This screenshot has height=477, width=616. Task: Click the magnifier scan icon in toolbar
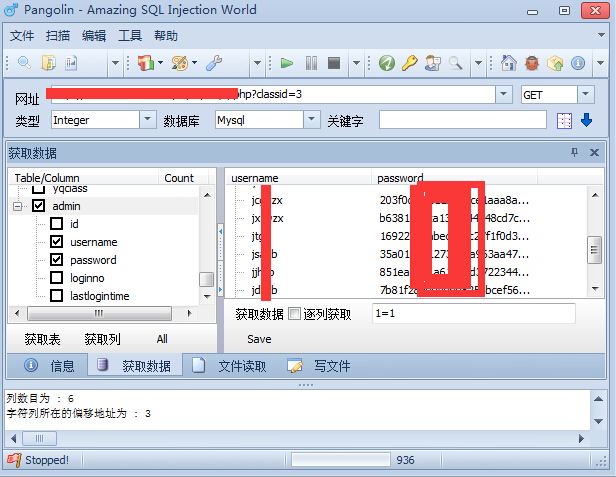tap(24, 63)
